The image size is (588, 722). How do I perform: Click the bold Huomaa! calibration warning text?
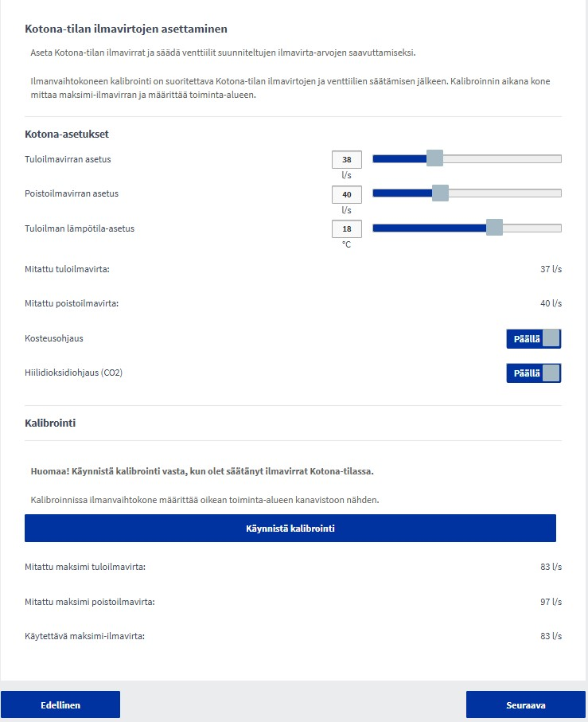[202, 471]
